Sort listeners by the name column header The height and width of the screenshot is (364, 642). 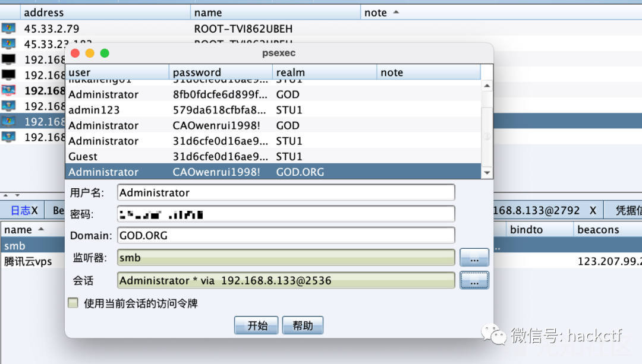click(33, 229)
